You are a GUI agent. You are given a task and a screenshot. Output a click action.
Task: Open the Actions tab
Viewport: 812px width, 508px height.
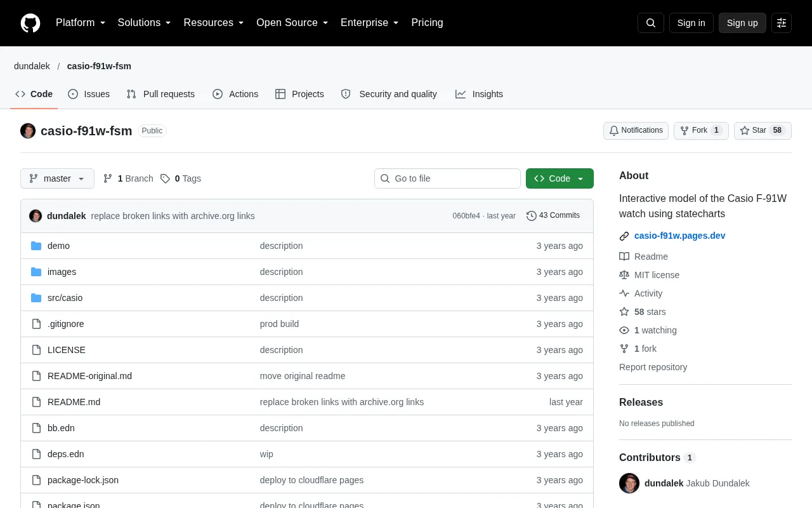235,94
